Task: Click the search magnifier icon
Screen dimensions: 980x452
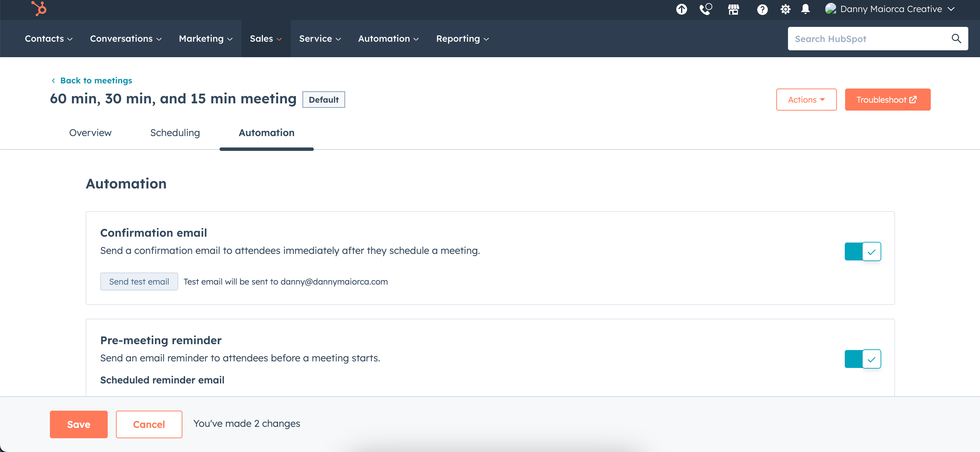Action: click(957, 39)
